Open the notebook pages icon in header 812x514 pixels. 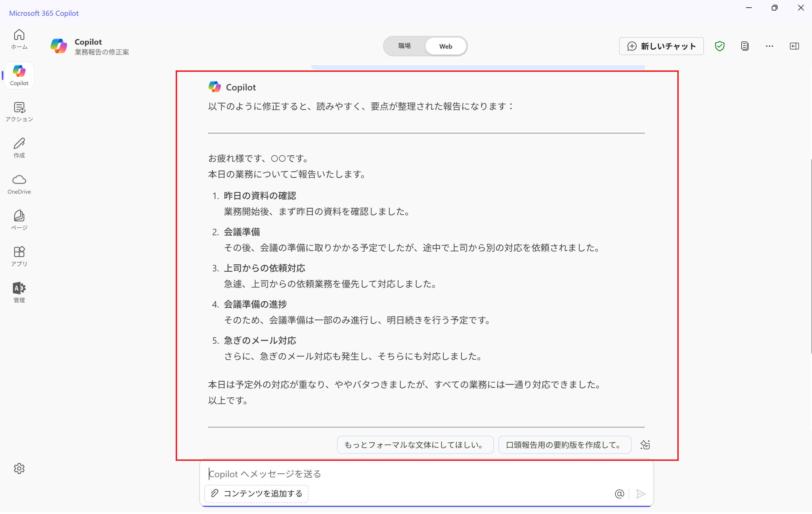click(x=745, y=46)
